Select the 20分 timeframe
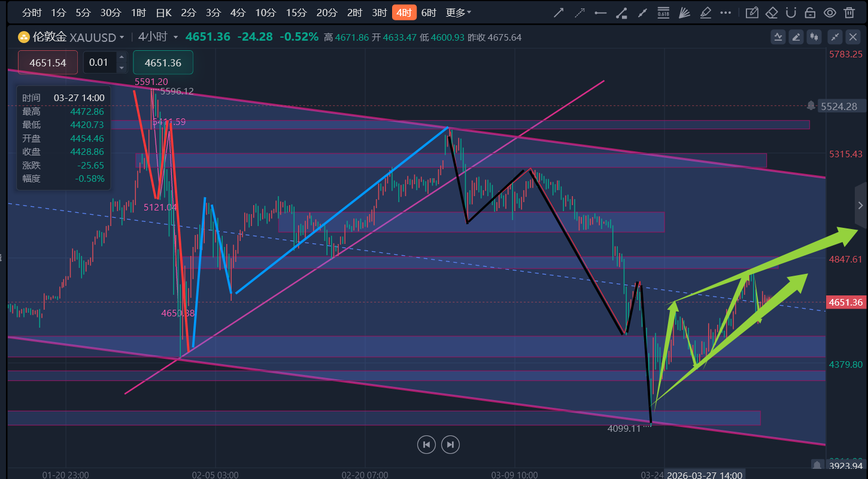Image resolution: width=868 pixels, height=479 pixels. click(x=326, y=13)
